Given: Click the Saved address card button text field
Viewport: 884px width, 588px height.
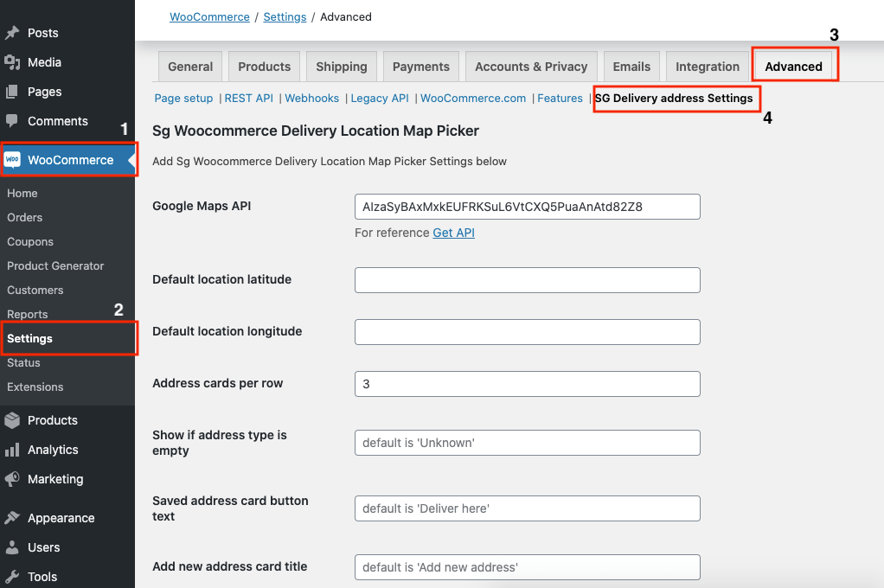Looking at the screenshot, I should (528, 508).
